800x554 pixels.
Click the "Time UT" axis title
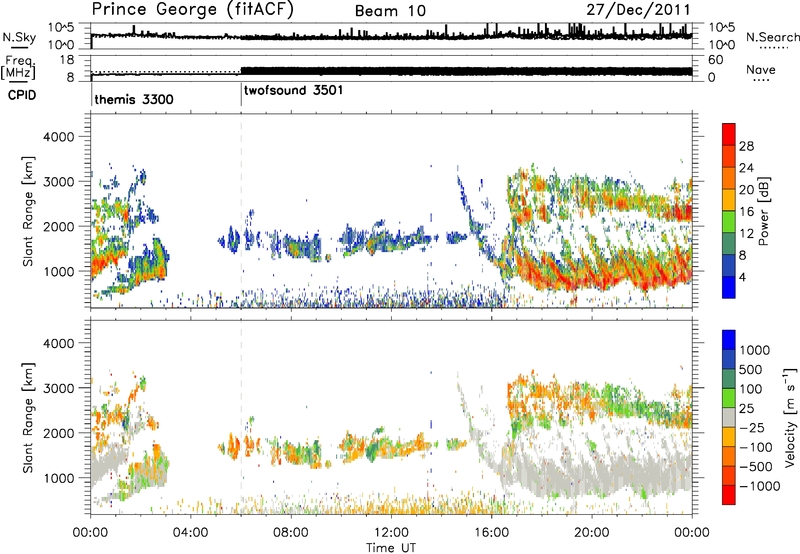[391, 548]
